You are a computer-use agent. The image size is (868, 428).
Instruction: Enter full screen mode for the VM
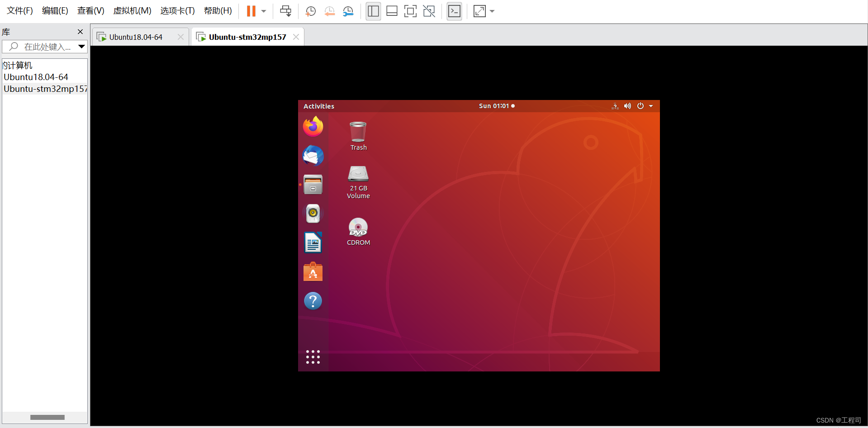point(410,11)
